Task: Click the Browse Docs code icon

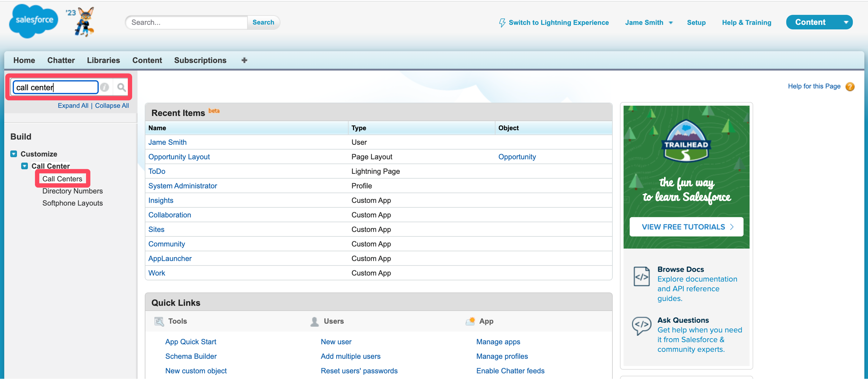Action: [x=641, y=277]
